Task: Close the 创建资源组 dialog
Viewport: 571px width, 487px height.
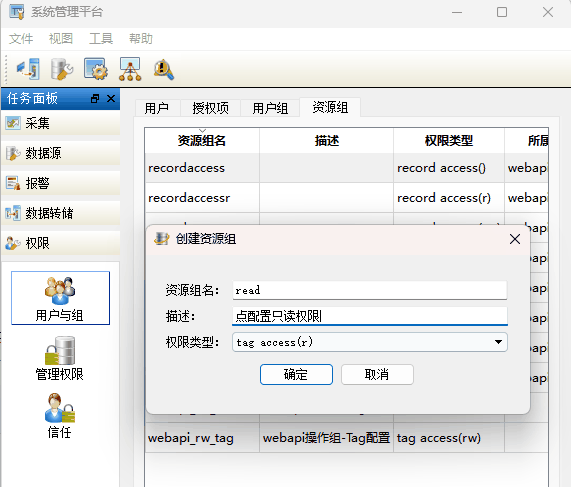Action: pos(515,239)
